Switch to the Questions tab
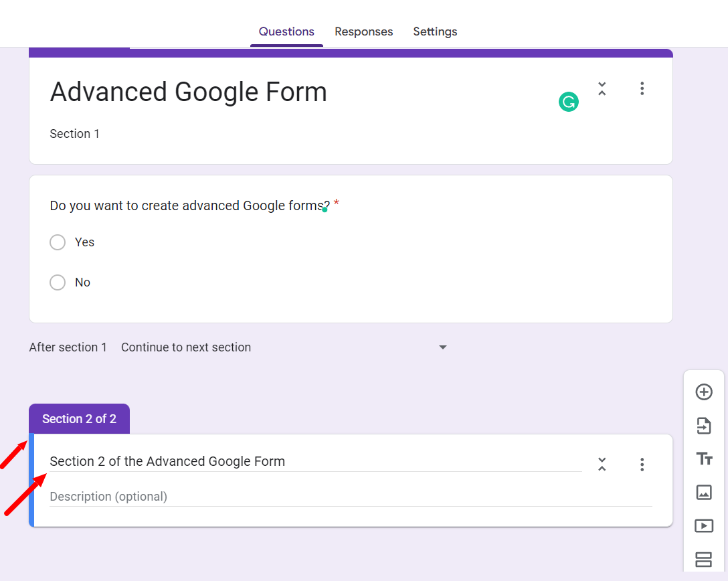This screenshot has width=728, height=581. 286,31
